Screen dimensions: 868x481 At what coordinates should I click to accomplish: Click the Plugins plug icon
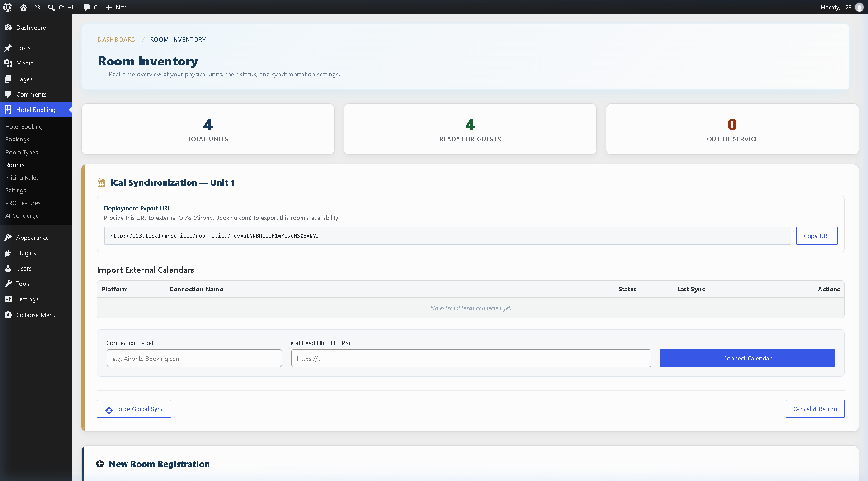click(x=8, y=253)
